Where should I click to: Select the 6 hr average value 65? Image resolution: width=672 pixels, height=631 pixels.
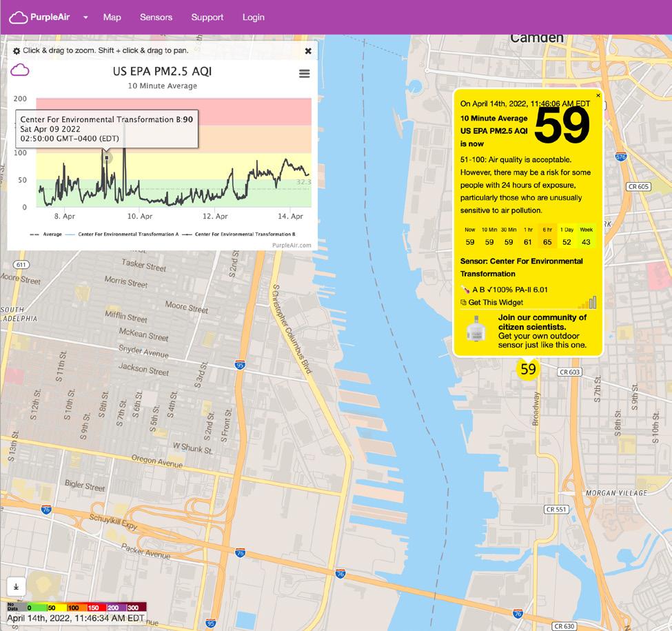pyautogui.click(x=547, y=242)
